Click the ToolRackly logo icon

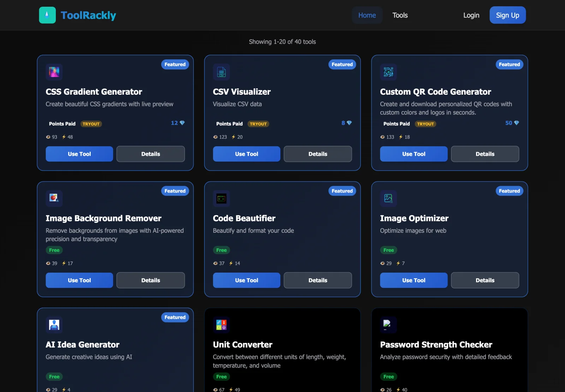[x=47, y=15]
